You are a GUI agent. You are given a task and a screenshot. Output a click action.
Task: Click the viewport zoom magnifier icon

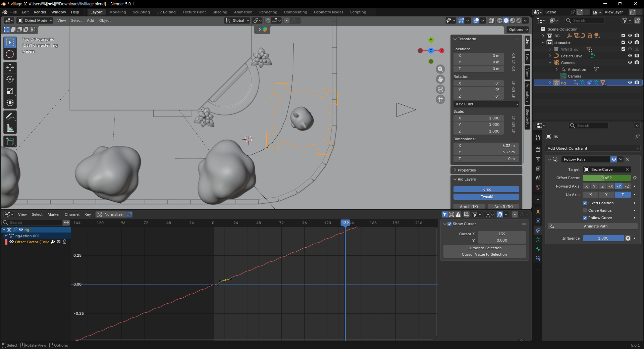pyautogui.click(x=440, y=69)
